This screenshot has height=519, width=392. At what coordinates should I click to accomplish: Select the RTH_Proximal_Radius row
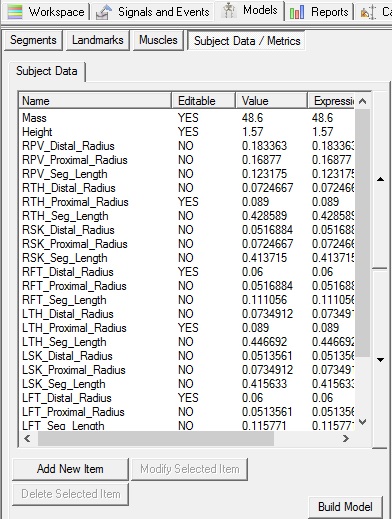[187, 202]
